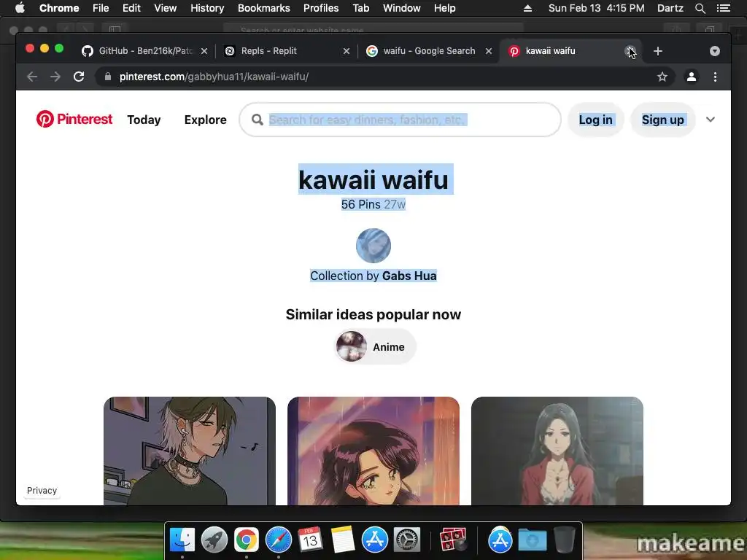Open Safari from the Dock
Viewport: 747px width, 560px height.
click(x=278, y=540)
